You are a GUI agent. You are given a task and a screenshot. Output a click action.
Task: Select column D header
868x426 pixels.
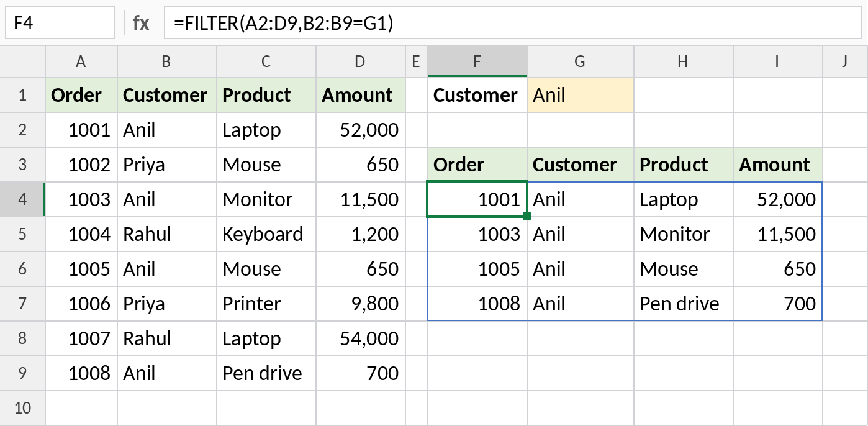(361, 61)
